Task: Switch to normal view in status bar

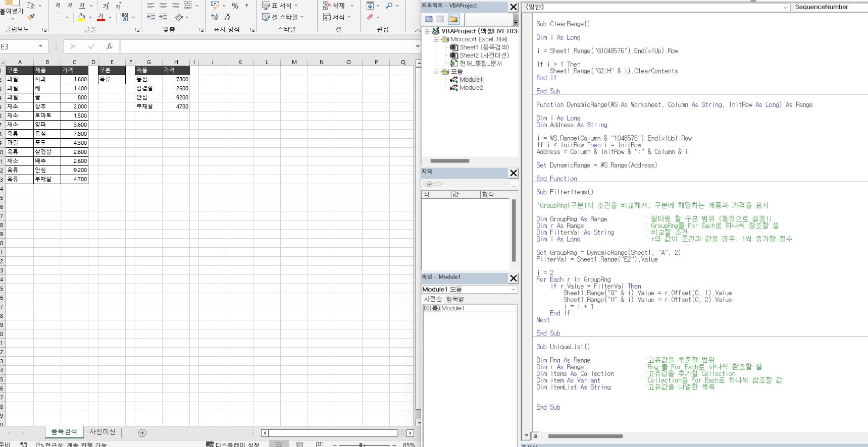Action: point(279,444)
